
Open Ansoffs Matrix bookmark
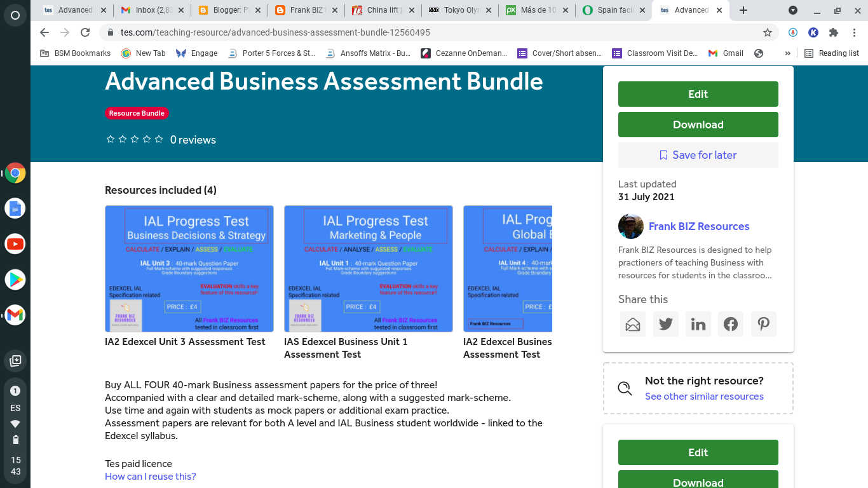pos(368,53)
